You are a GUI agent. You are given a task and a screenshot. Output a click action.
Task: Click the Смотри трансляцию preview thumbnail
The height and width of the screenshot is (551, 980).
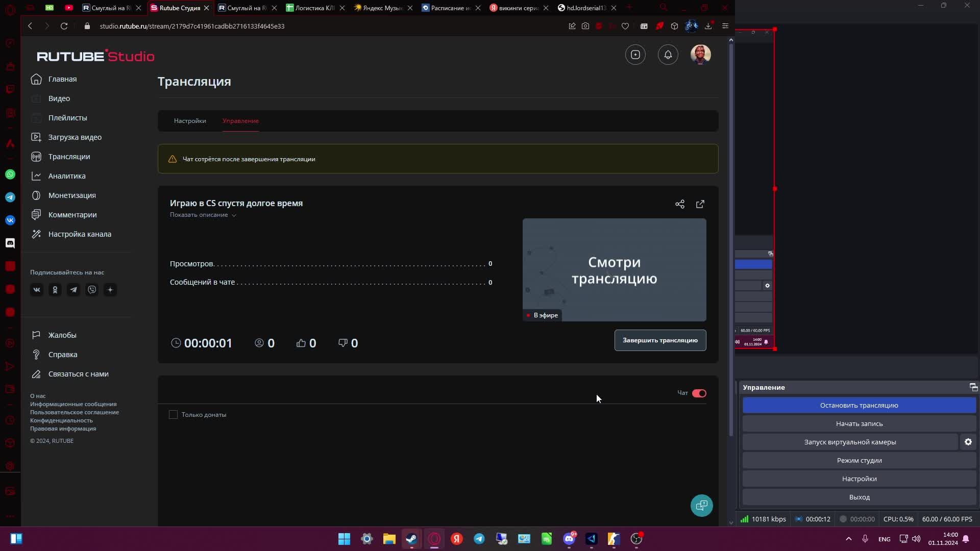click(614, 270)
